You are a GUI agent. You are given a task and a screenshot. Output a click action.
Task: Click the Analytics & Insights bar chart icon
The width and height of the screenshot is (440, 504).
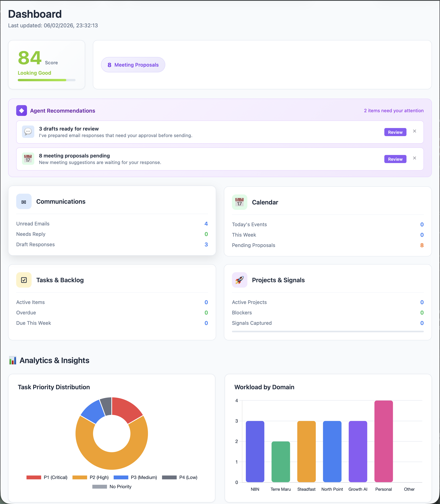(x=12, y=360)
